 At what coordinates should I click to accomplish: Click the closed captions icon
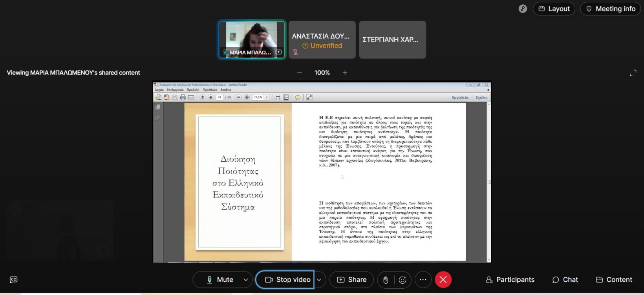[13, 280]
